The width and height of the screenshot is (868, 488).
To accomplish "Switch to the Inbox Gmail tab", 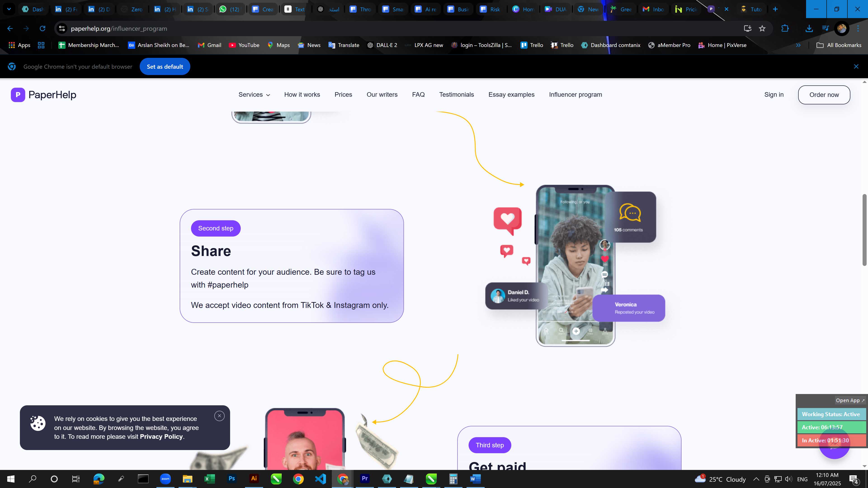I will 654,9.
